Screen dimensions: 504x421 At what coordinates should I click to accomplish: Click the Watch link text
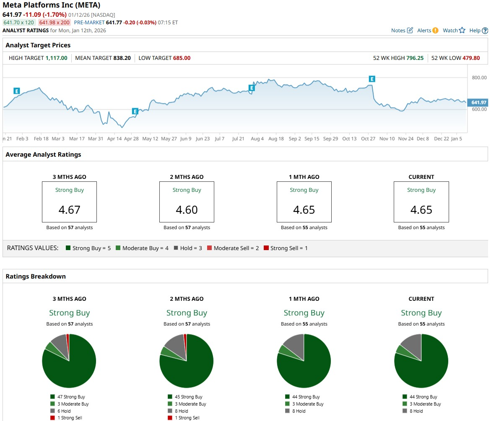coord(450,30)
